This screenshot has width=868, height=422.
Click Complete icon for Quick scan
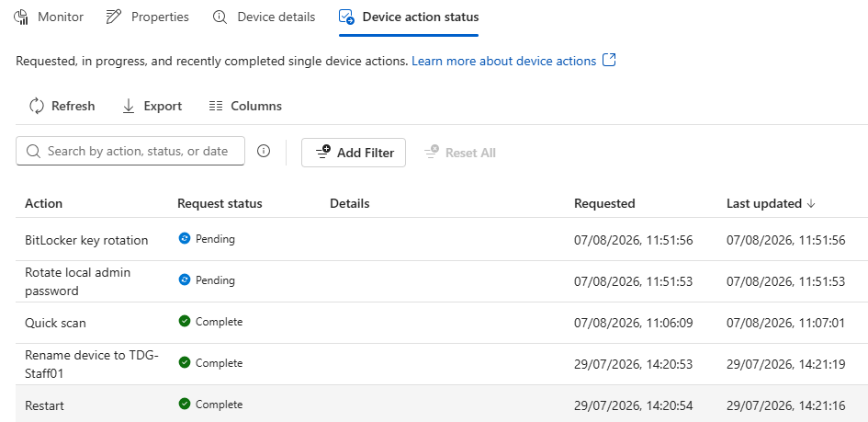[x=185, y=321]
